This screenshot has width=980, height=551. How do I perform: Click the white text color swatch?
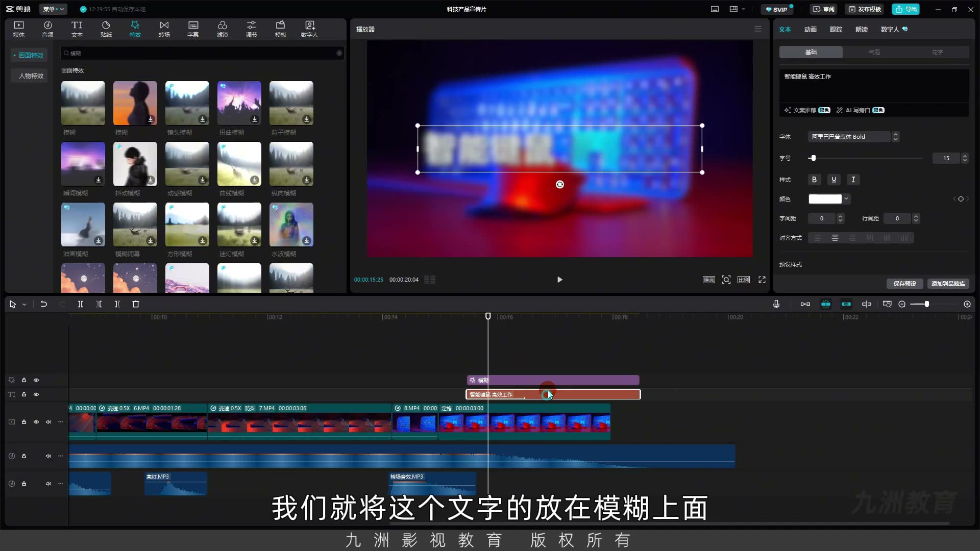825,199
